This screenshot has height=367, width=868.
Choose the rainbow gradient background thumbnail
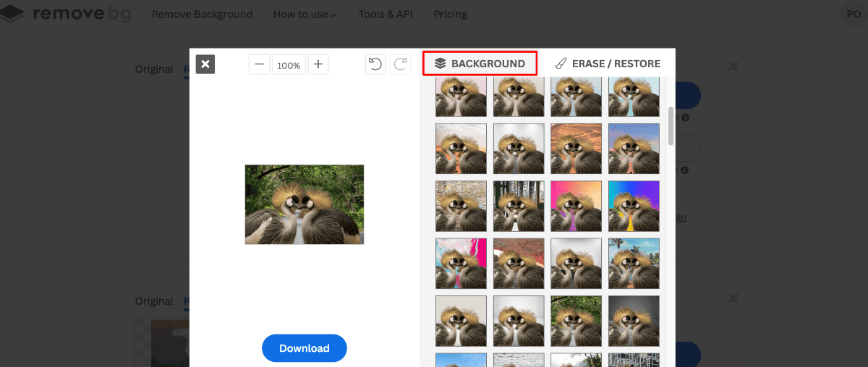pos(634,206)
